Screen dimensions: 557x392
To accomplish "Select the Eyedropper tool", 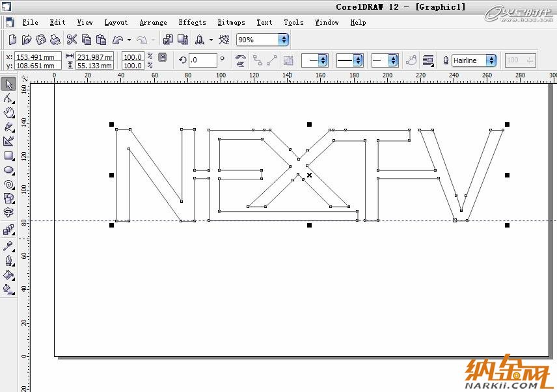I will click(x=8, y=246).
